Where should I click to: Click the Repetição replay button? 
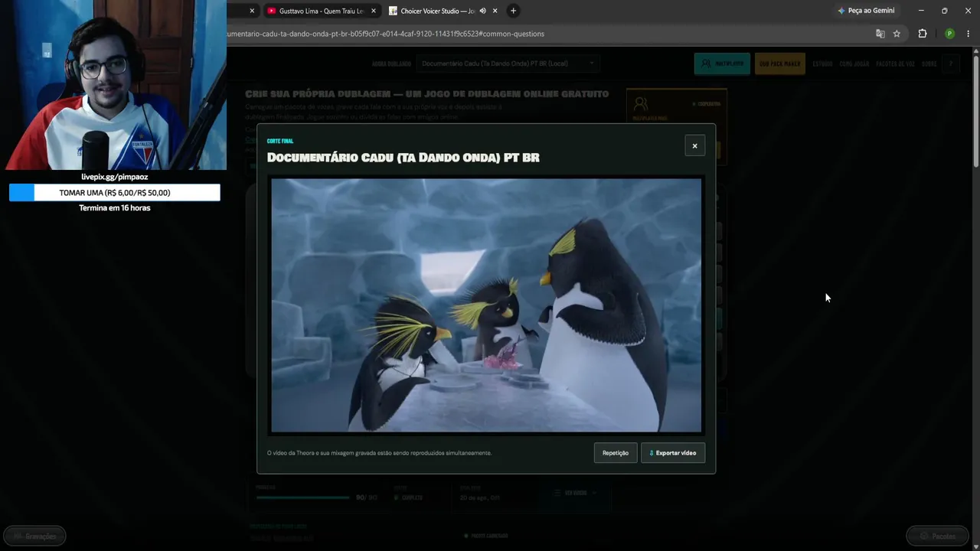[x=616, y=453]
